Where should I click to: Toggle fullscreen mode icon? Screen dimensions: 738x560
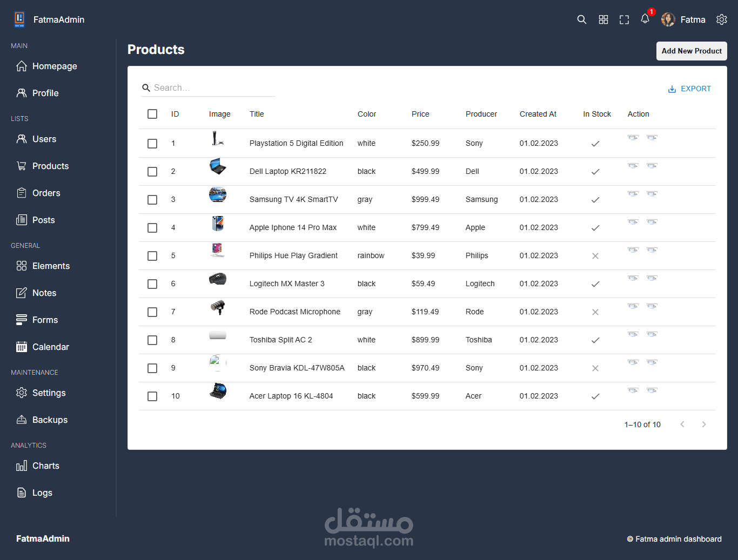pyautogui.click(x=624, y=19)
